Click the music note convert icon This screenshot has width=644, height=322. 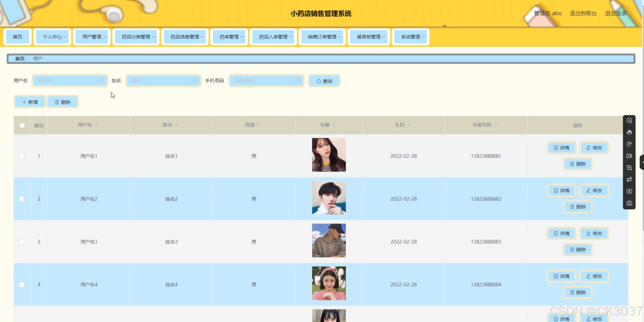click(x=629, y=144)
